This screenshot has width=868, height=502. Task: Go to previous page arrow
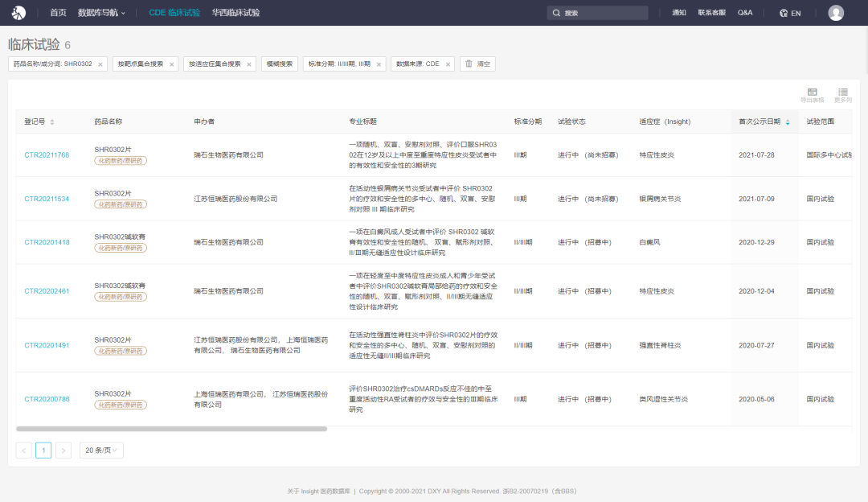pos(24,451)
